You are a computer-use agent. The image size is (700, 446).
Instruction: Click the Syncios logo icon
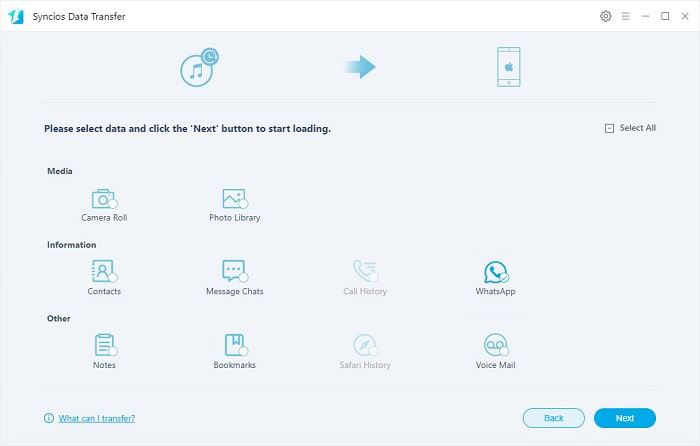16,17
